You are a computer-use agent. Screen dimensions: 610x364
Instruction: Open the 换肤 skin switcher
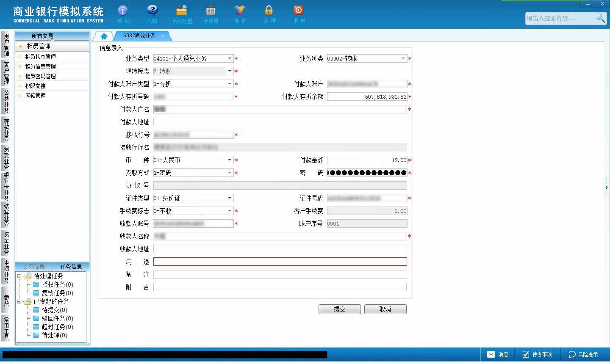click(x=240, y=14)
